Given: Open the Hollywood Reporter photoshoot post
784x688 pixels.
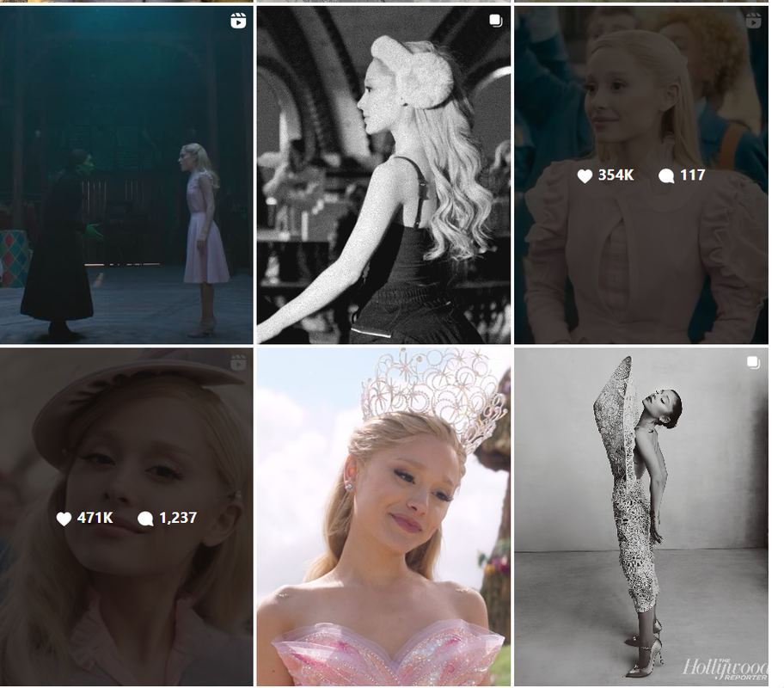Looking at the screenshot, I should click(641, 517).
